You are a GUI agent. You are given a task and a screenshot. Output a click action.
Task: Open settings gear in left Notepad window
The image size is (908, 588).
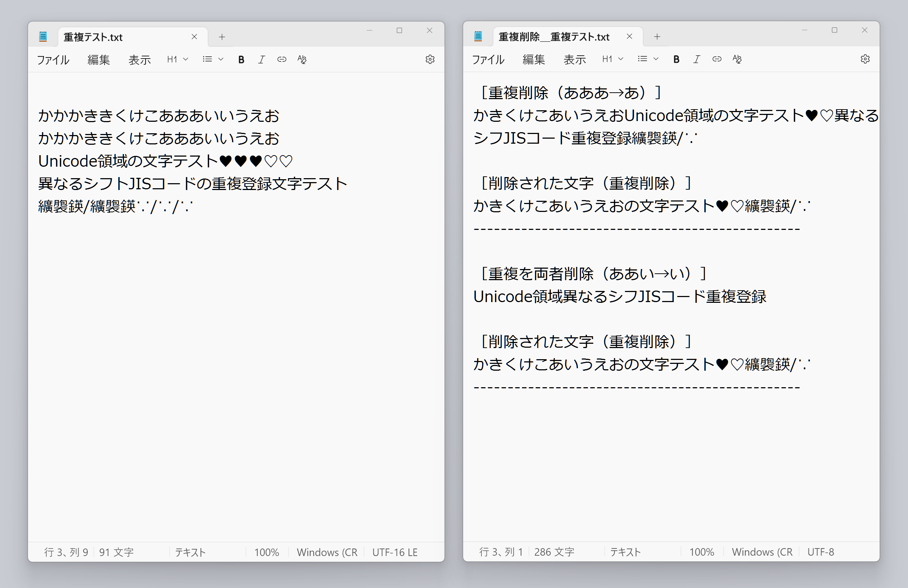tap(430, 60)
